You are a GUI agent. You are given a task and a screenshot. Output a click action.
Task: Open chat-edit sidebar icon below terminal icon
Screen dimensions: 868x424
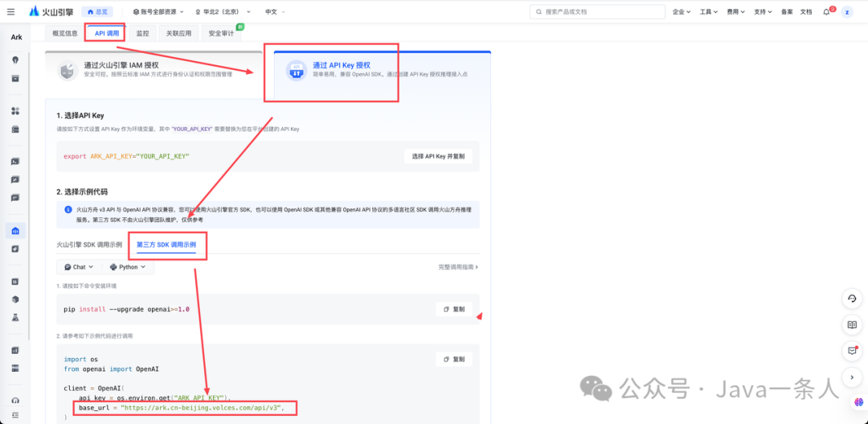click(15, 179)
